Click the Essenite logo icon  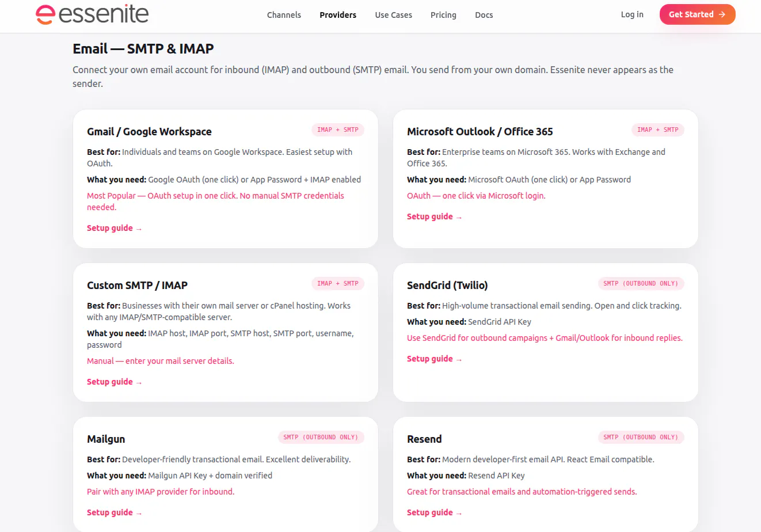coord(45,14)
